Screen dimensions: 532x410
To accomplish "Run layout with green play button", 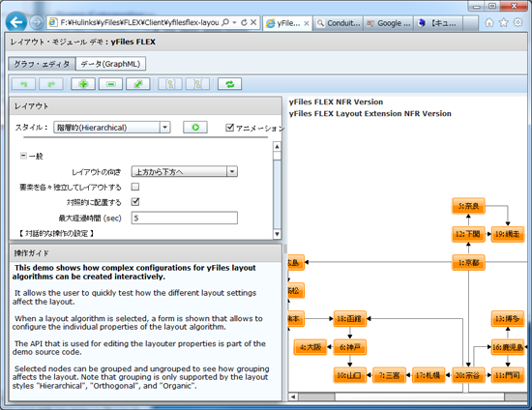I will (195, 128).
